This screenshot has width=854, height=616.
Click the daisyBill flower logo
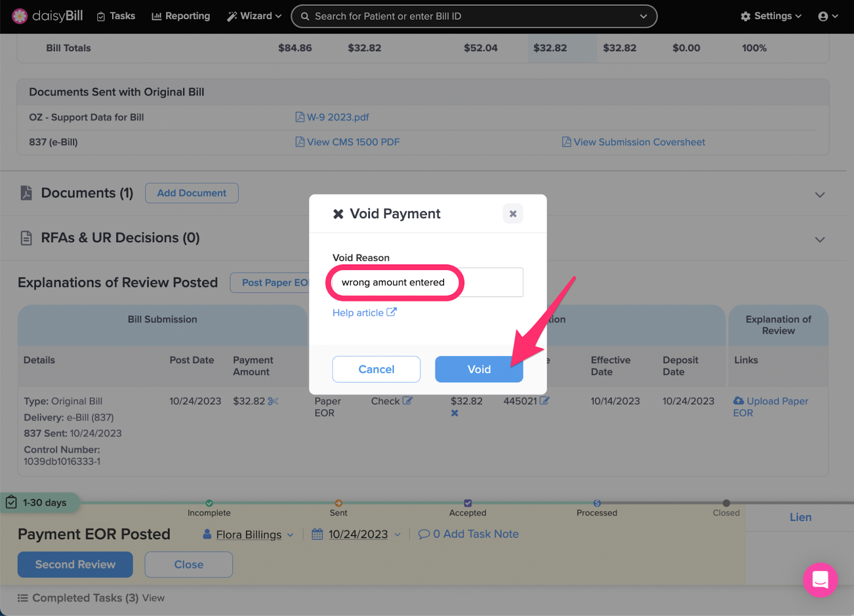tap(19, 15)
